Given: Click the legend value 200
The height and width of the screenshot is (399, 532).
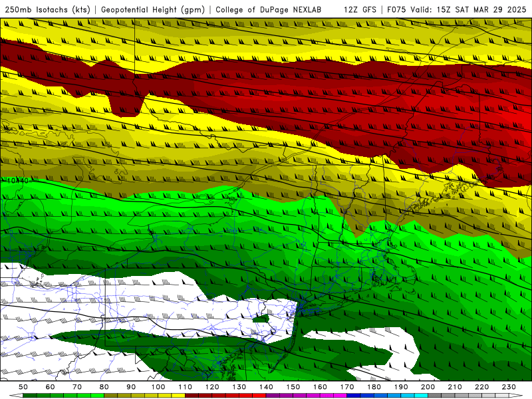Looking at the screenshot, I should tap(428, 387).
